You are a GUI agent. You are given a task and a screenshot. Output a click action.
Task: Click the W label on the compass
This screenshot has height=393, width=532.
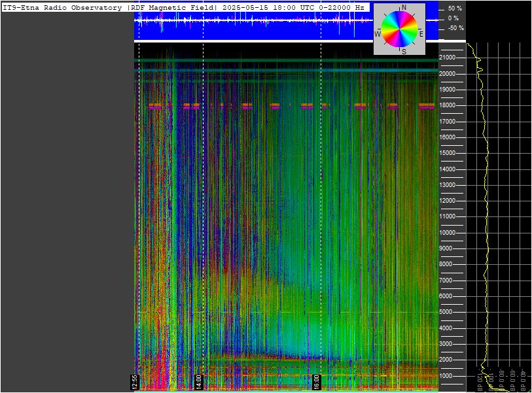378,34
